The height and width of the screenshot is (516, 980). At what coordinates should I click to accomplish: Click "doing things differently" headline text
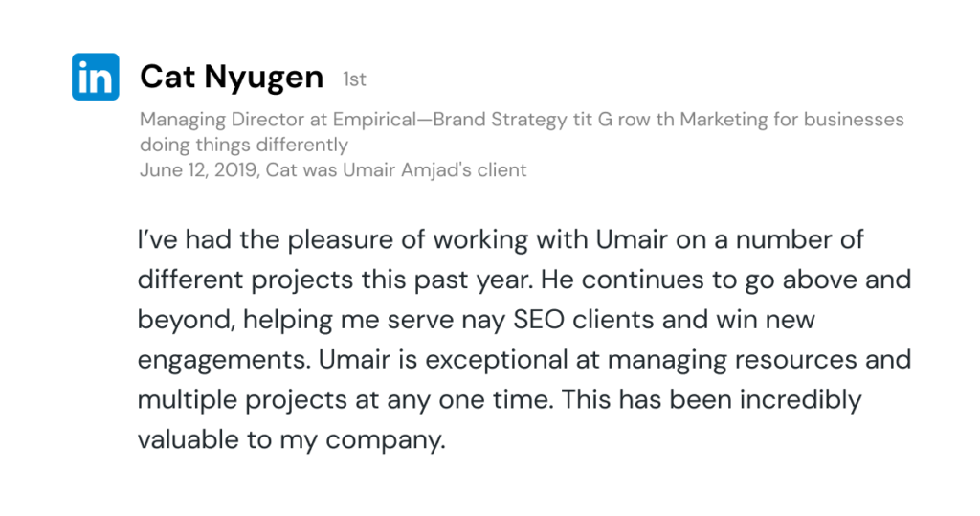[x=243, y=146]
